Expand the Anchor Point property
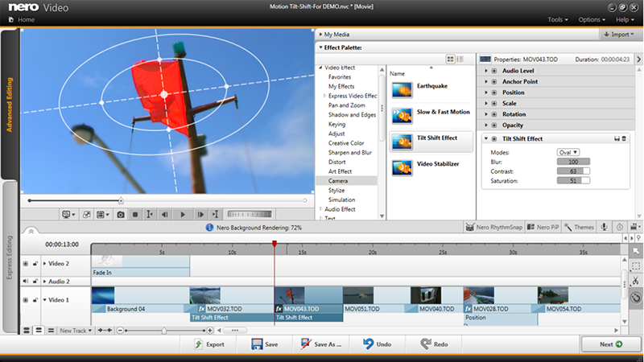Viewport: 644px width, 362px height. click(x=486, y=82)
